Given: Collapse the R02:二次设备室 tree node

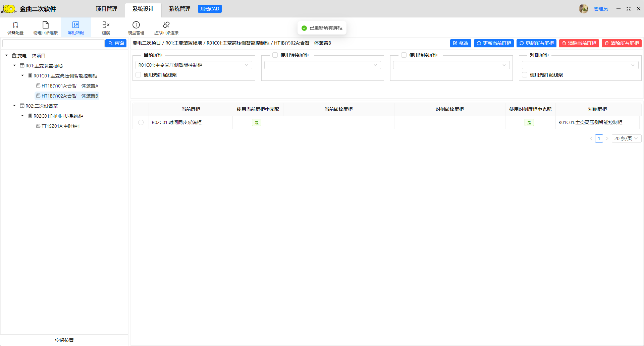Looking at the screenshot, I should (x=14, y=106).
